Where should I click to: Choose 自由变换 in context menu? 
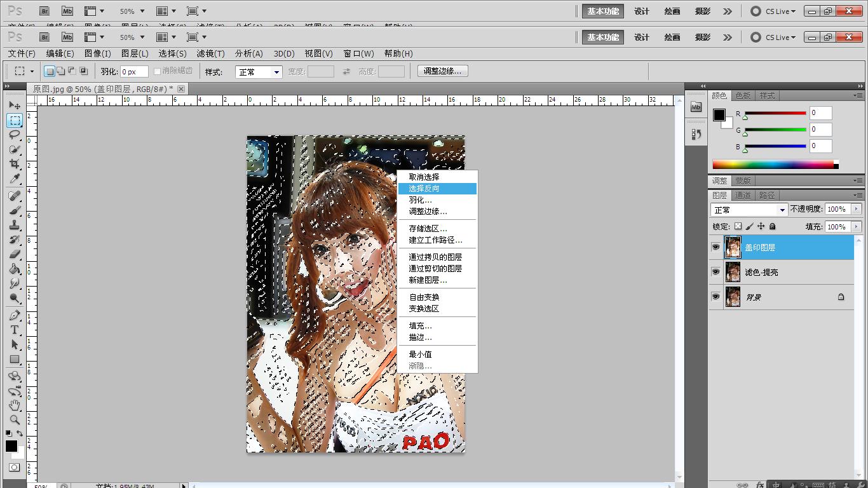point(437,297)
